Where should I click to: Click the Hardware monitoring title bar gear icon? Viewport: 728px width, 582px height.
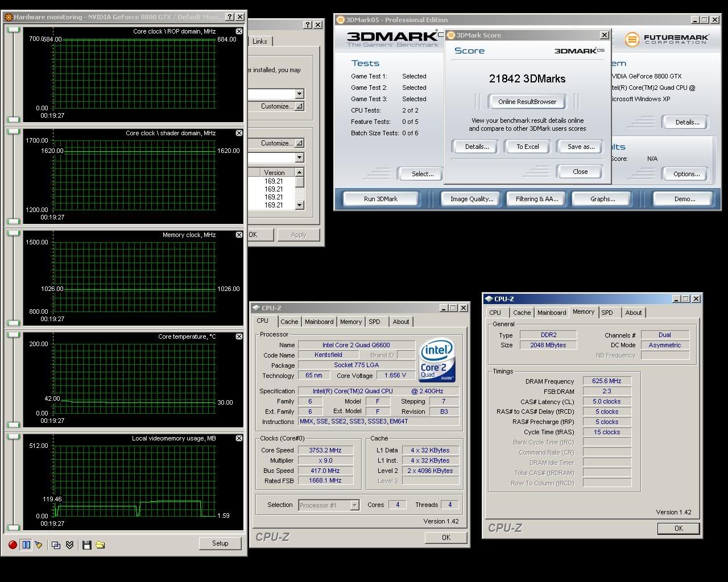click(x=9, y=17)
